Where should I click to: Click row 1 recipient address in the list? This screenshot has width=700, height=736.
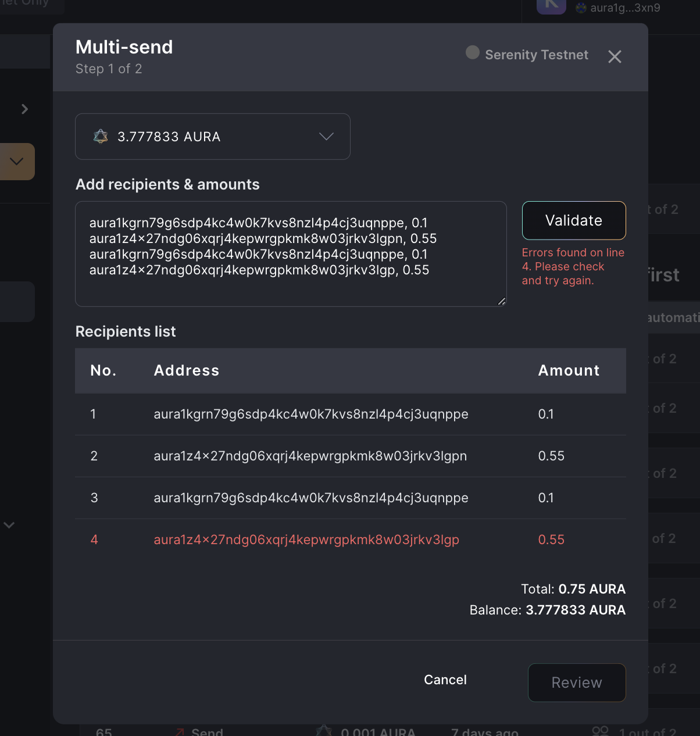tap(311, 414)
